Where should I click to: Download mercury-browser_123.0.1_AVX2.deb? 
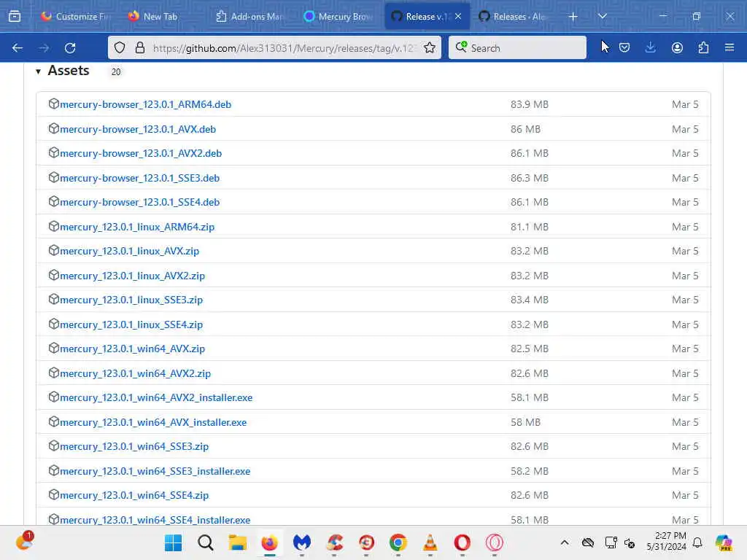(141, 153)
